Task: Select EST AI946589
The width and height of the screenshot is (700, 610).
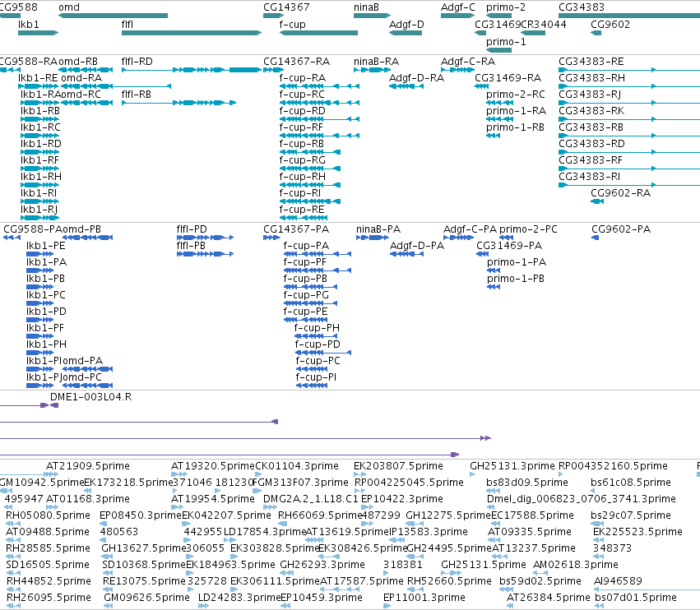Action: (618, 580)
